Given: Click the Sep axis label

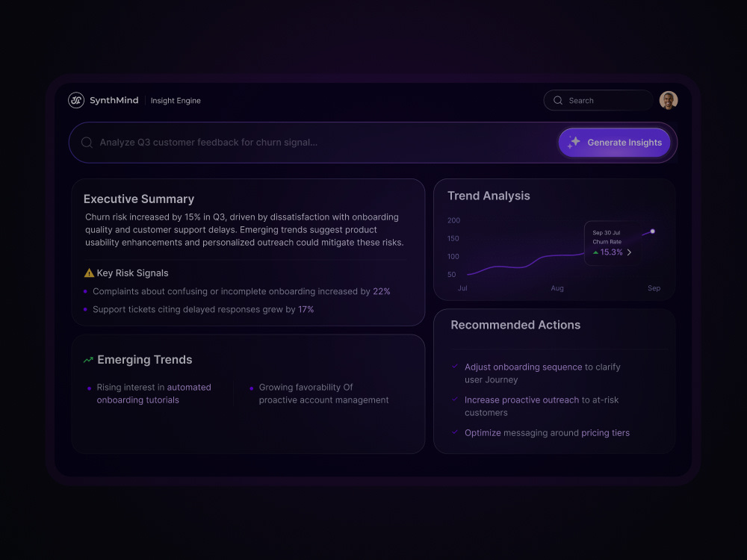Looking at the screenshot, I should pos(654,288).
